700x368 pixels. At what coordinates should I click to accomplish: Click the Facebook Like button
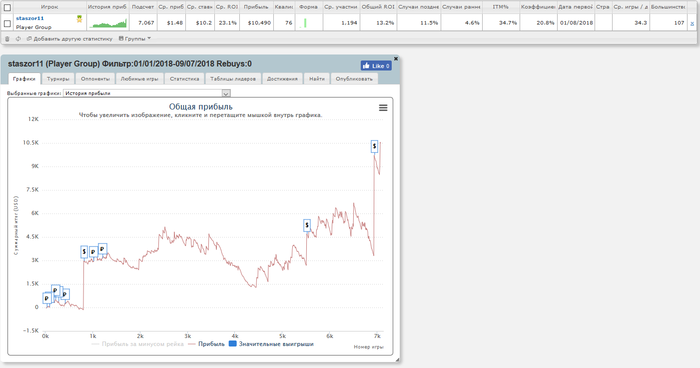tap(376, 66)
